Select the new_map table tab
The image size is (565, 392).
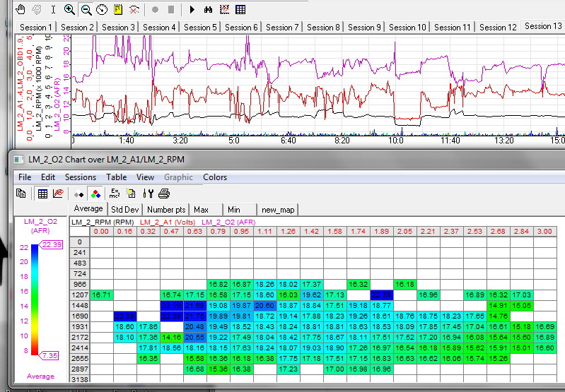pos(278,210)
